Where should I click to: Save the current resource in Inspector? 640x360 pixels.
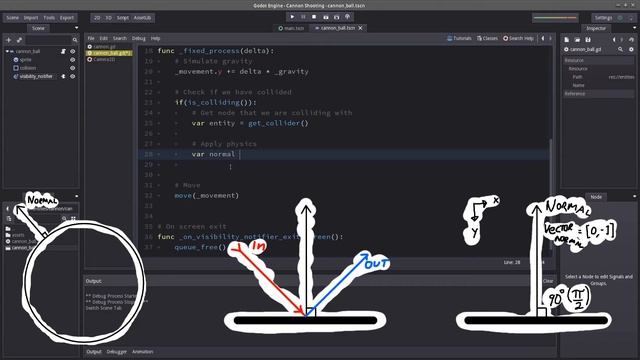tap(588, 40)
